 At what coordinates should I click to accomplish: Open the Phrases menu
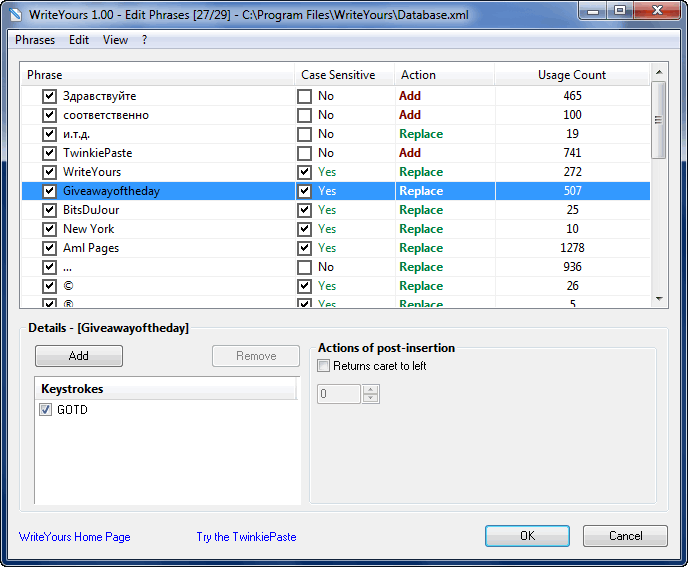click(x=35, y=40)
